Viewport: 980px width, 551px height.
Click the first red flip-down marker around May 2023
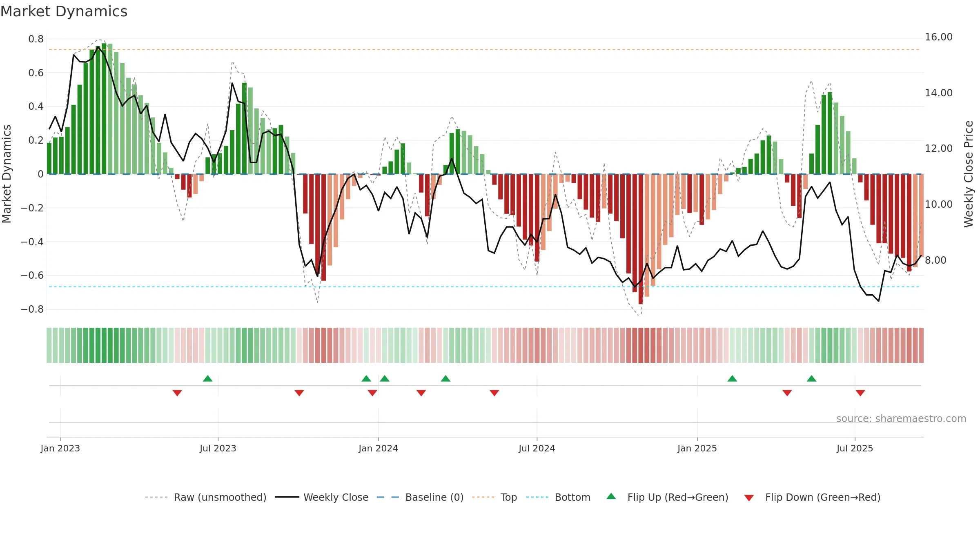pyautogui.click(x=177, y=393)
